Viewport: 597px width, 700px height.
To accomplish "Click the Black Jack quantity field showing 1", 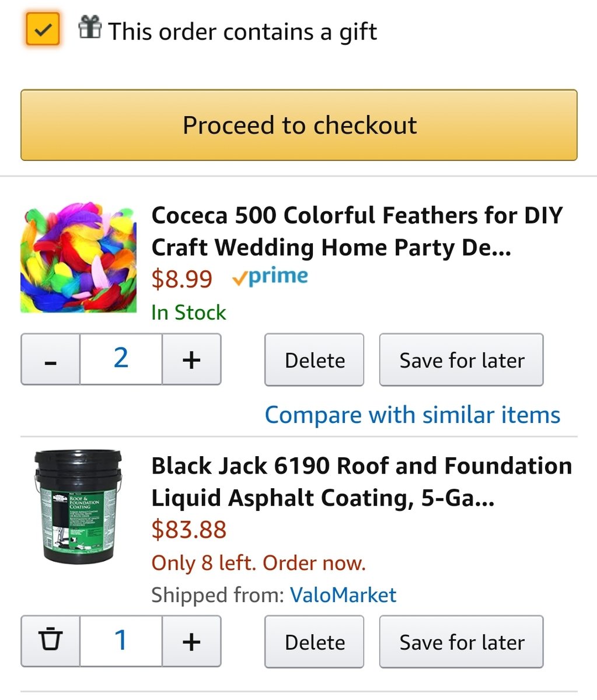I will pyautogui.click(x=121, y=641).
